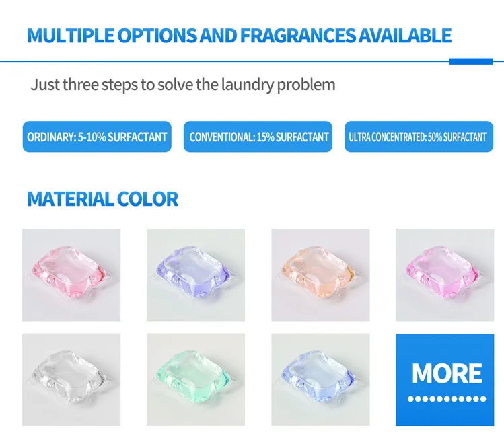
Task: Click the word AVAILABLE in the headline
Action: point(405,36)
